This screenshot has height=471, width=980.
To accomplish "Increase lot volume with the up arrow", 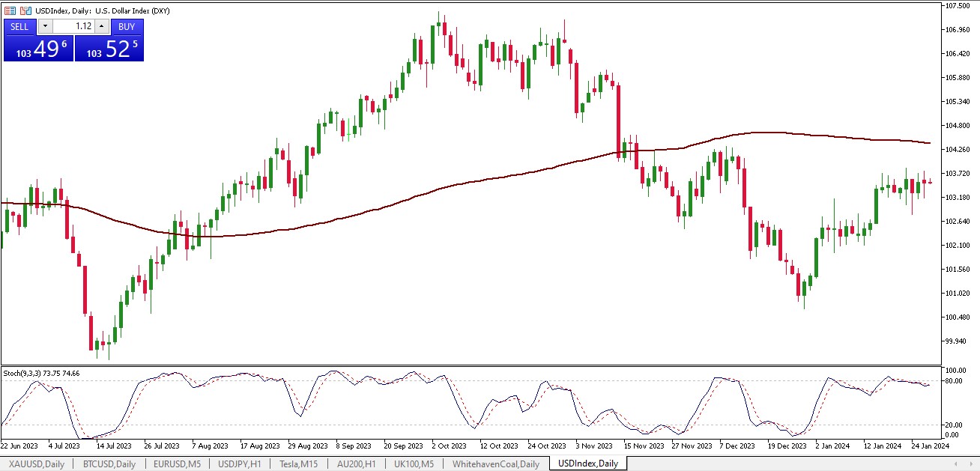I will pyautogui.click(x=101, y=26).
